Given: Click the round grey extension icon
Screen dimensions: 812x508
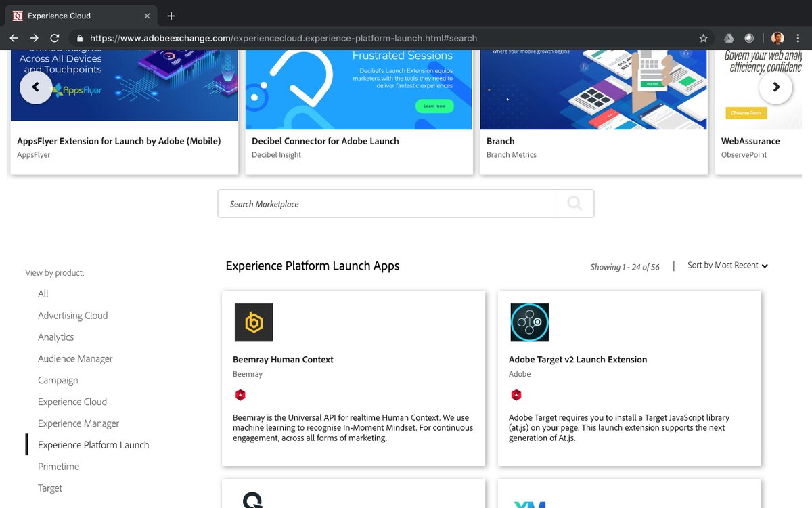Looking at the screenshot, I should (x=749, y=39).
